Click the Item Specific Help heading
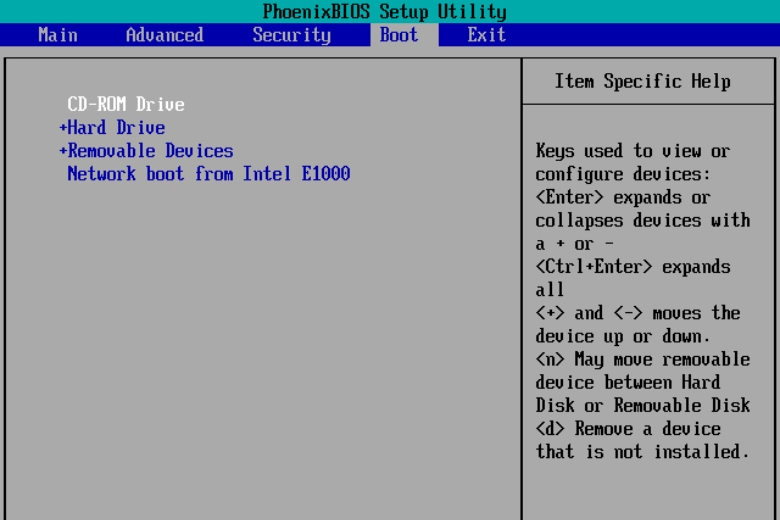 pos(643,81)
